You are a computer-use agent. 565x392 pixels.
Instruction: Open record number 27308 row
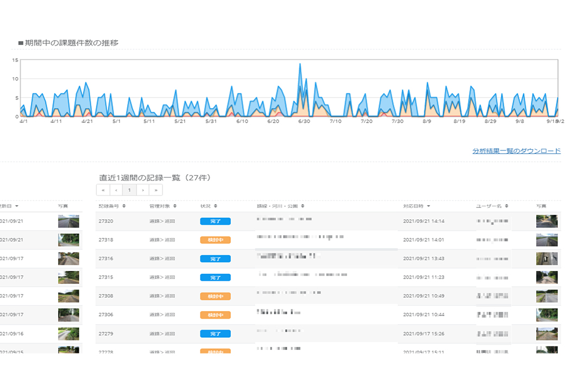tap(106, 296)
